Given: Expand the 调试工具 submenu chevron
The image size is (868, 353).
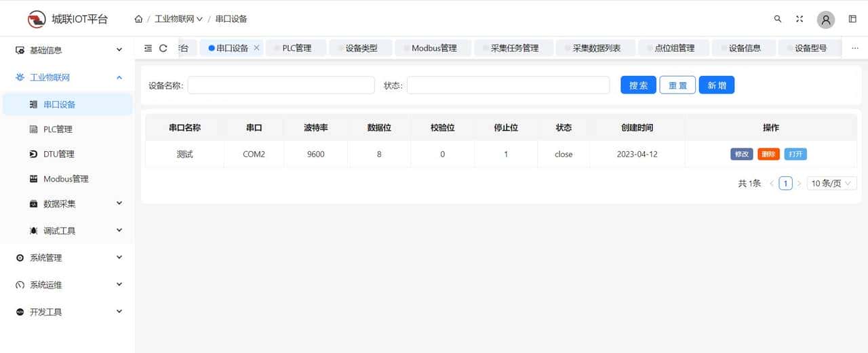Looking at the screenshot, I should click(x=119, y=230).
